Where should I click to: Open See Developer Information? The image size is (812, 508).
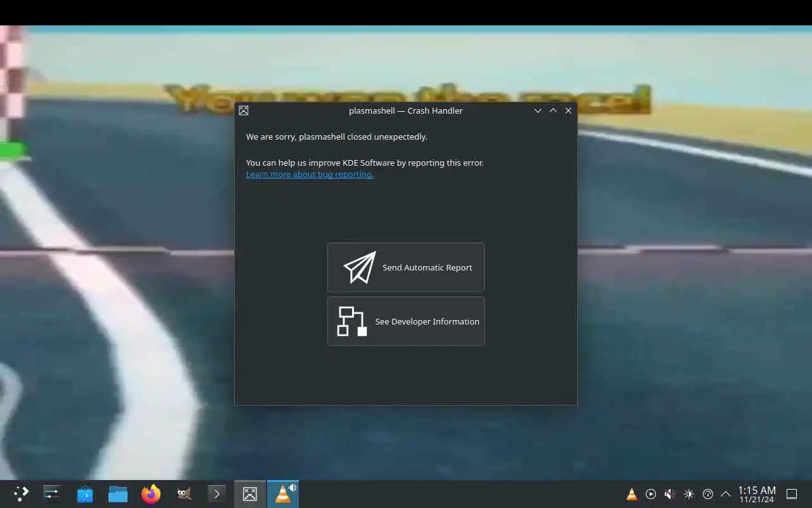pos(405,321)
